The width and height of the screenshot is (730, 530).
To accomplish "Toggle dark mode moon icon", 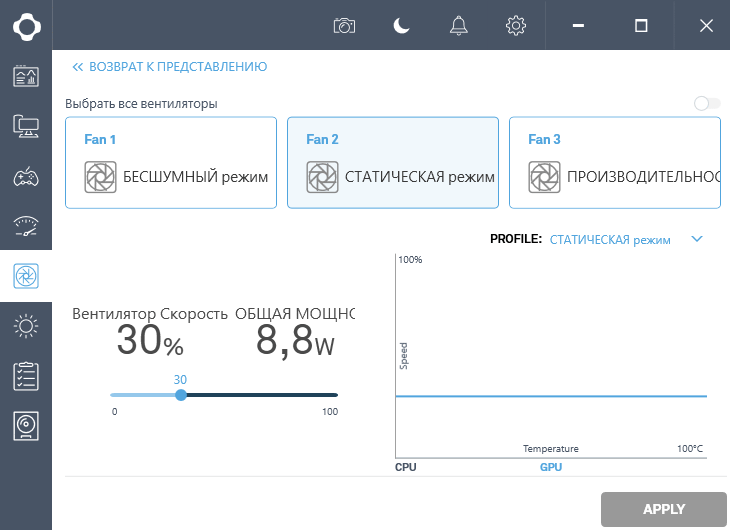I will point(401,26).
